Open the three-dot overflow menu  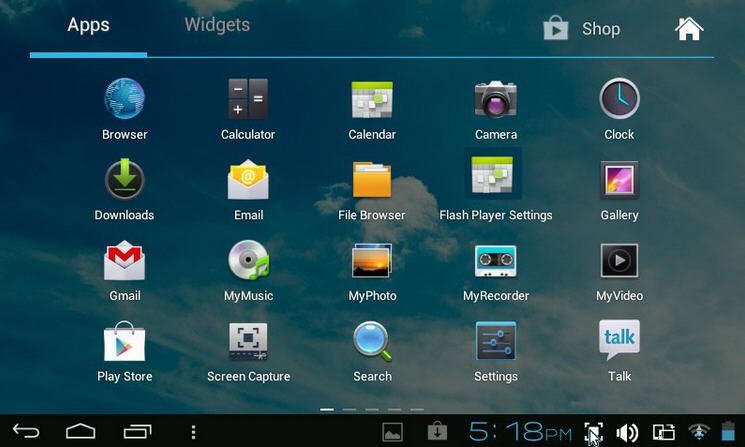[193, 432]
